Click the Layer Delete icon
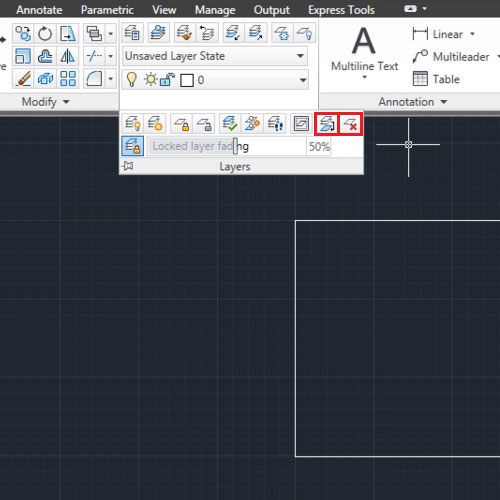This screenshot has width=500, height=500. tap(350, 124)
